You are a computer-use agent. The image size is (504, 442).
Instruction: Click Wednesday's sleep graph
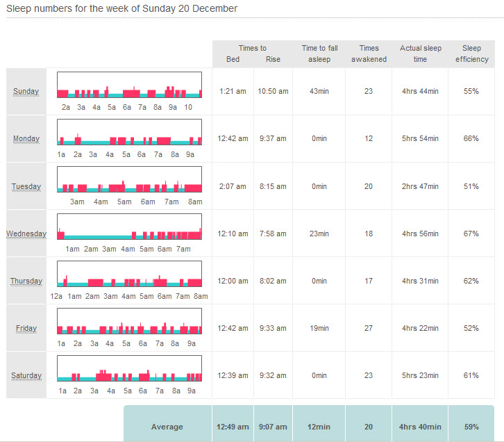click(x=129, y=227)
